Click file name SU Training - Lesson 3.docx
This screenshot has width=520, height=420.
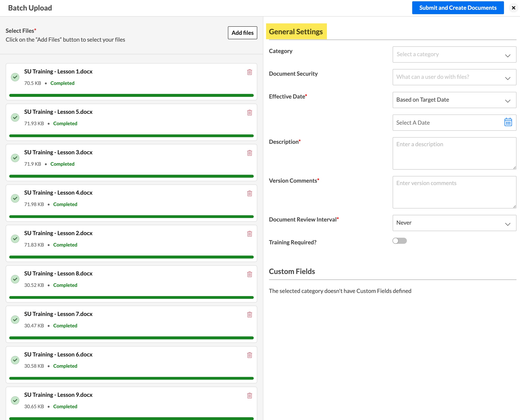(x=58, y=152)
